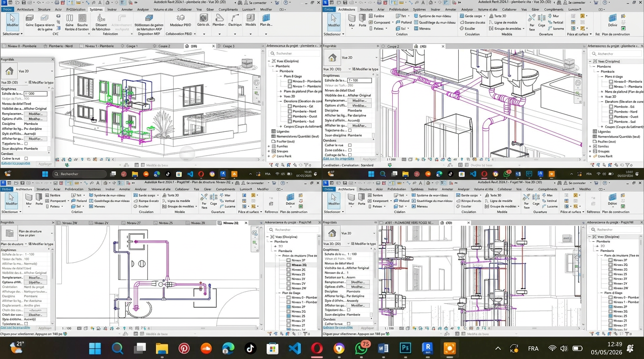Toggle Cadrer la vue checkbox, top-left properties

tap(26, 158)
